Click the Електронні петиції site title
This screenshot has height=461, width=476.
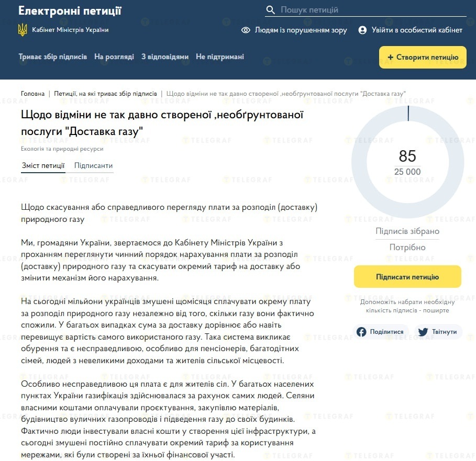(70, 10)
